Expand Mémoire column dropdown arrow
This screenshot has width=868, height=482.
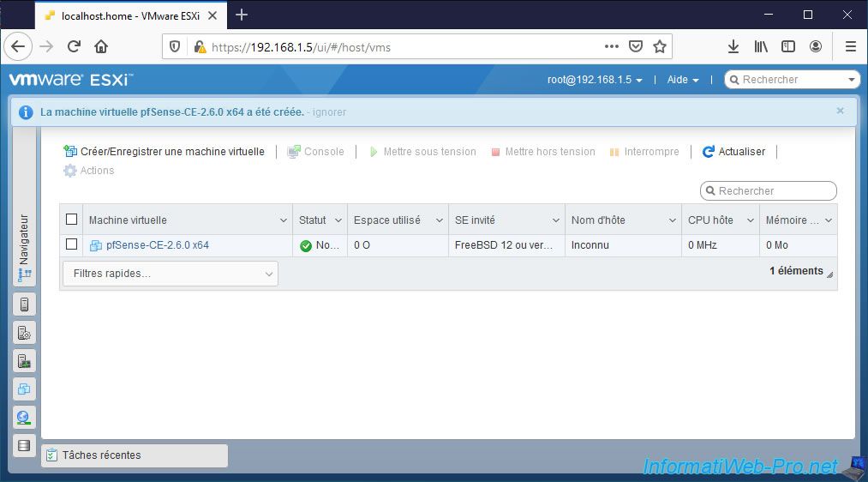829,220
